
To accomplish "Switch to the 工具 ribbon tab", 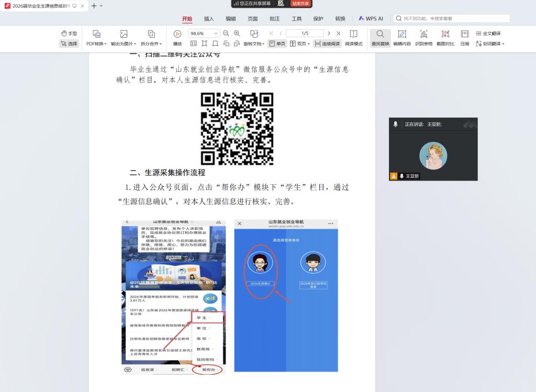I will (x=296, y=18).
